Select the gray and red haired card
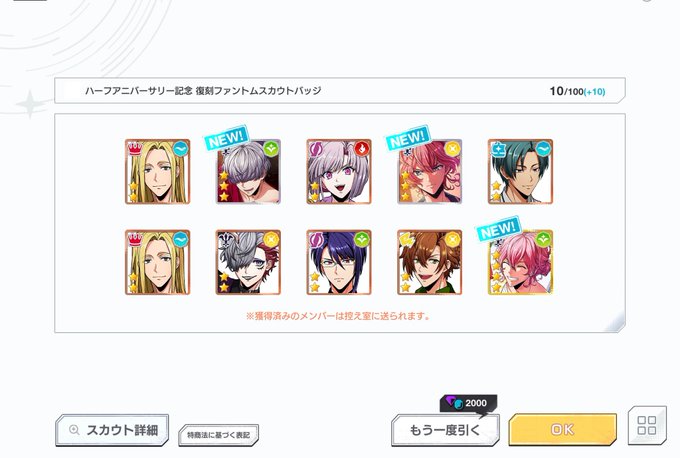Viewport: 680px width, 458px height. (x=248, y=262)
